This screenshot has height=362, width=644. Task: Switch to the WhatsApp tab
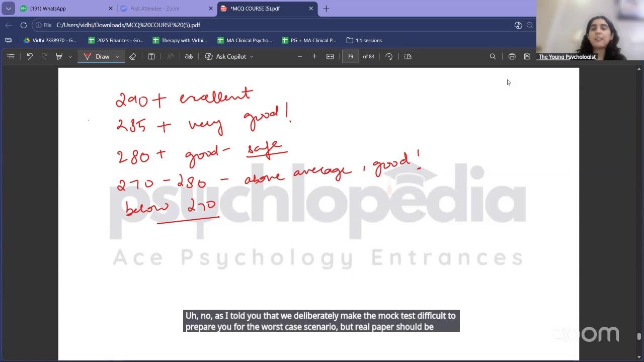[65, 9]
